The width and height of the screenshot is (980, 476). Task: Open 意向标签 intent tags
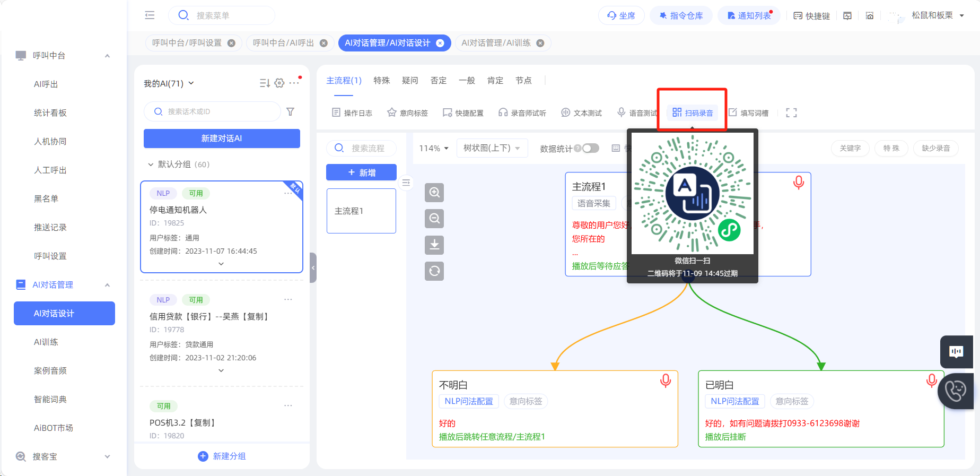[407, 113]
